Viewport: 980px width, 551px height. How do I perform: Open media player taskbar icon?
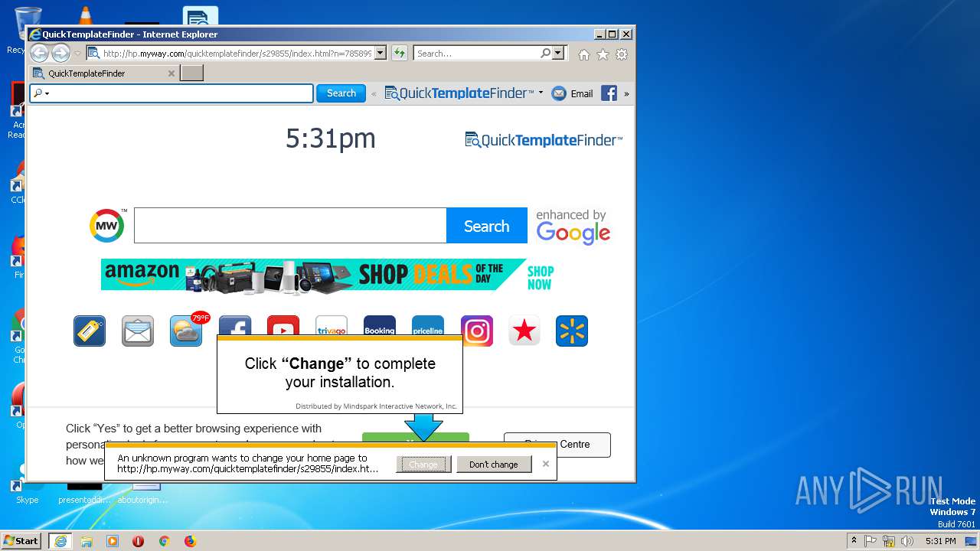(x=113, y=541)
